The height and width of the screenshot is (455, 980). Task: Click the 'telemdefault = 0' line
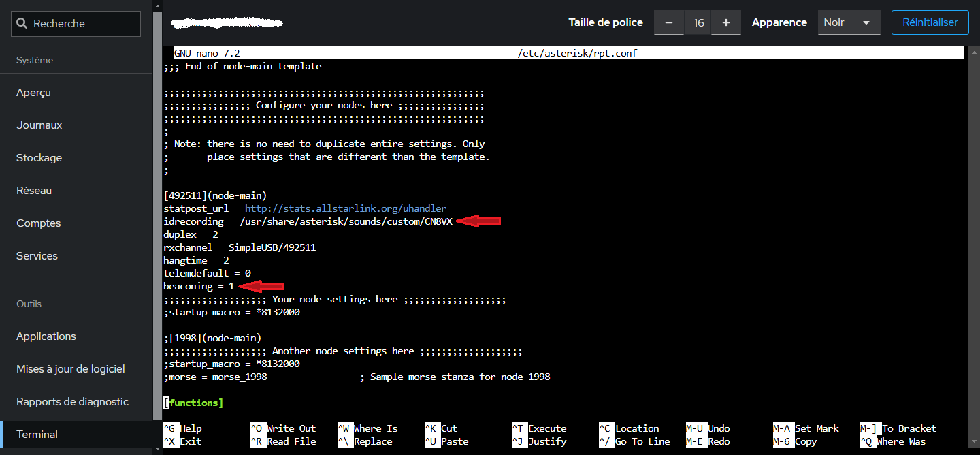[x=207, y=273]
